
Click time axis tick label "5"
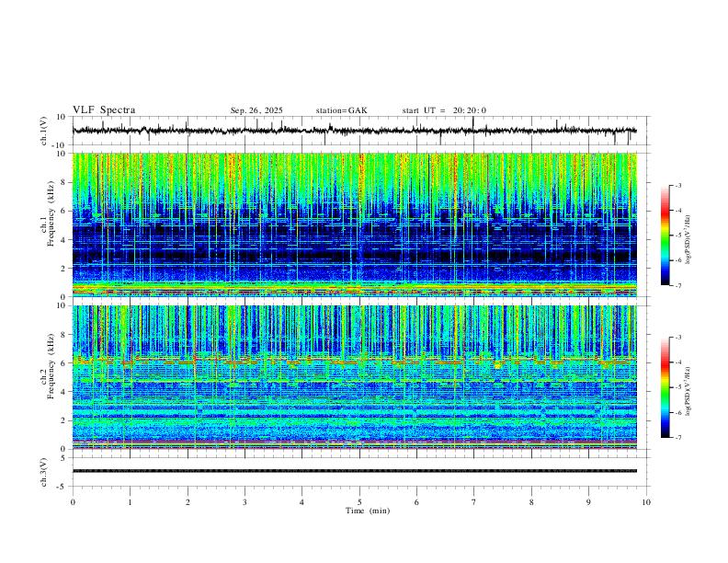[359, 502]
